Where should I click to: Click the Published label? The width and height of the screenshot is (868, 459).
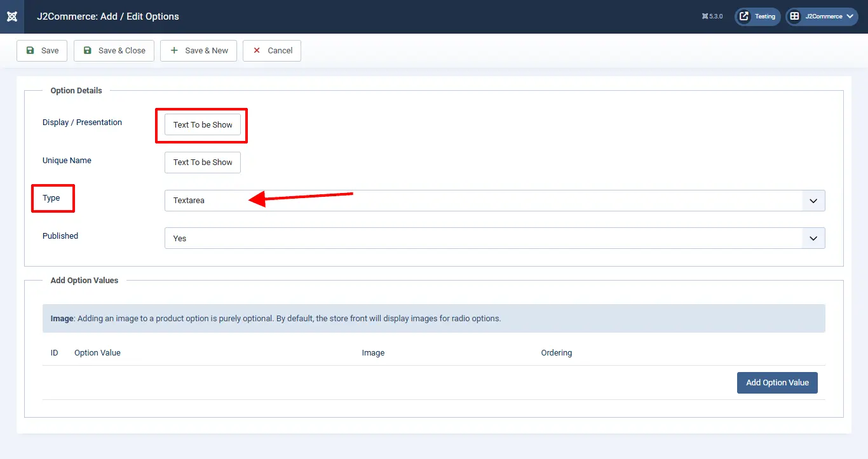[x=60, y=236]
